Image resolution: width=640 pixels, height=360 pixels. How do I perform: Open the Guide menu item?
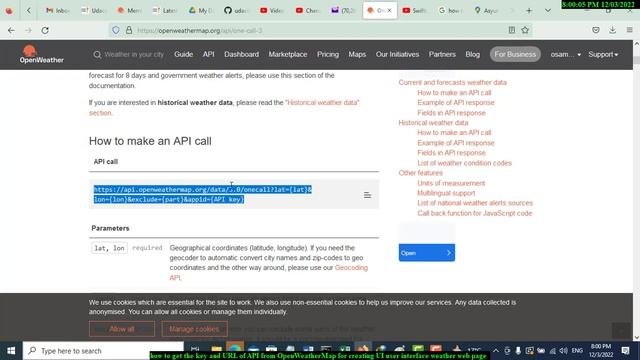coord(183,54)
